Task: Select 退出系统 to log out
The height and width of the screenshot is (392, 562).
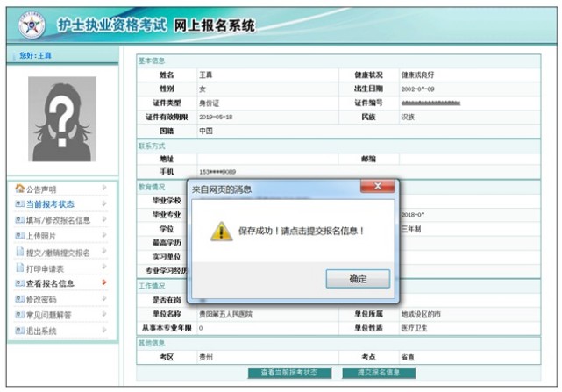Action: 42,331
